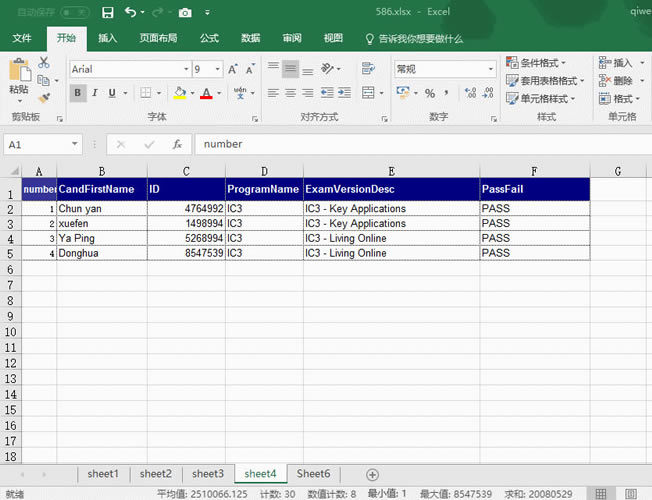The width and height of the screenshot is (652, 500).
Task: Switch to the sheet2 worksheet tab
Action: click(155, 474)
